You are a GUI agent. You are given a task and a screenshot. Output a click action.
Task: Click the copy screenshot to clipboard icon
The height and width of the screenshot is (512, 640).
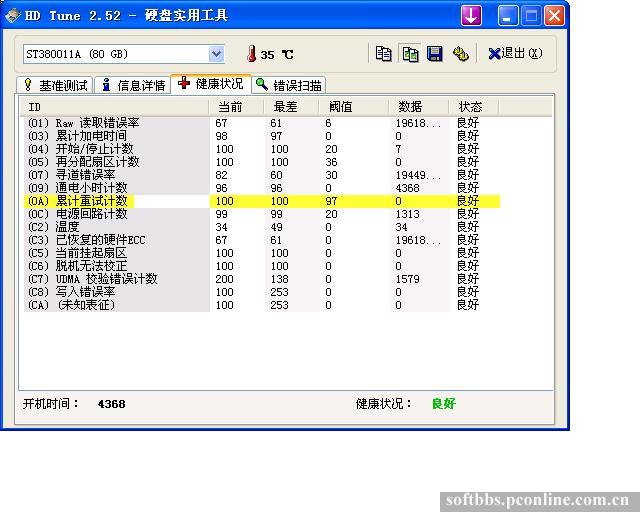click(410, 53)
